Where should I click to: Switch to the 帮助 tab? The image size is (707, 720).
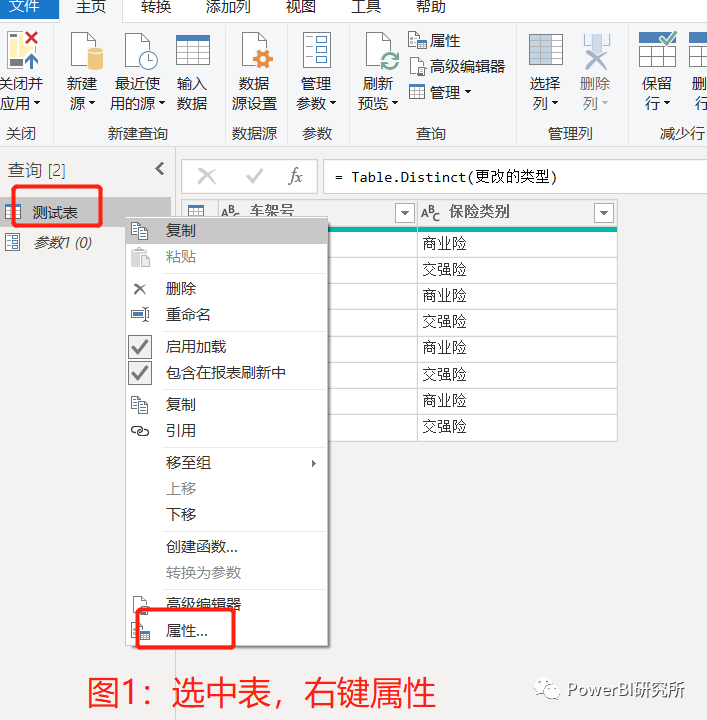tap(431, 7)
